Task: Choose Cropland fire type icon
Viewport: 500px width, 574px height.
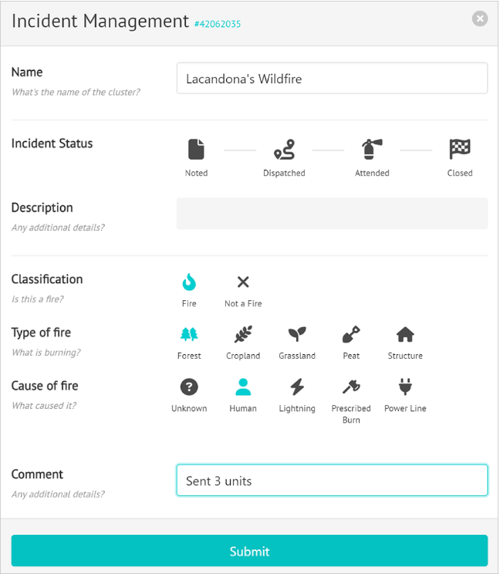Action: (243, 334)
